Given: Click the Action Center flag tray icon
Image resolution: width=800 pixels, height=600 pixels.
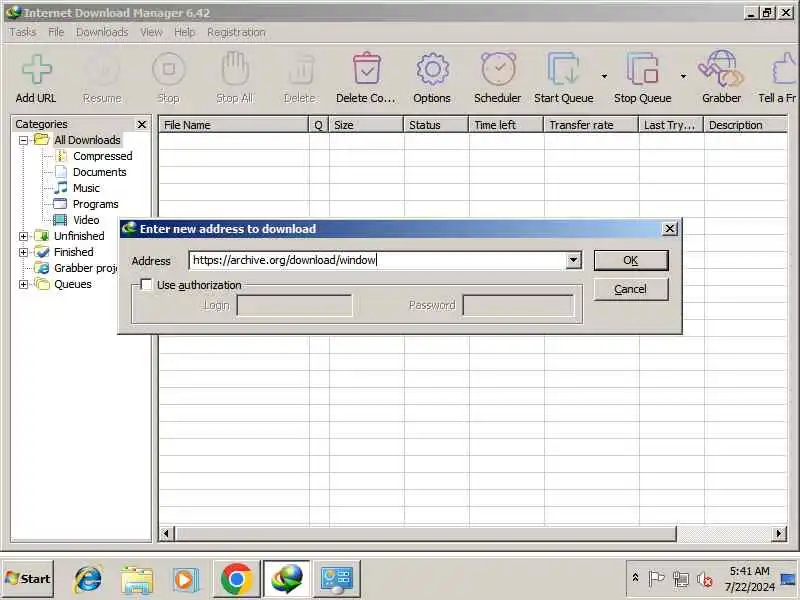Looking at the screenshot, I should click(x=656, y=579).
